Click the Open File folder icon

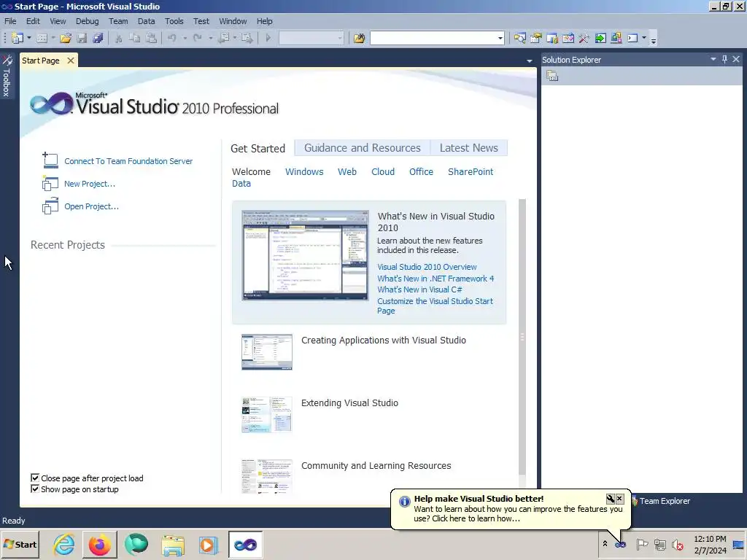click(66, 38)
